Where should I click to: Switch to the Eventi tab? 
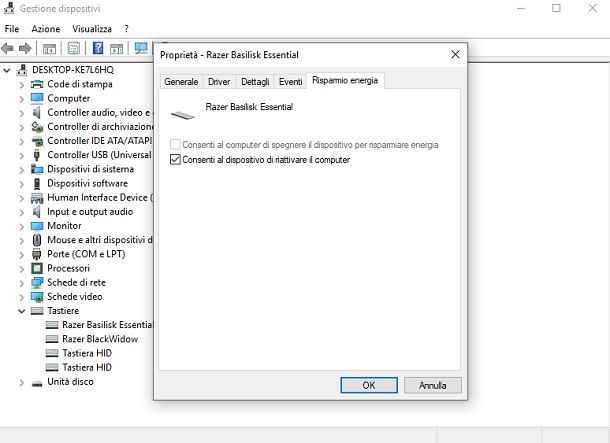290,82
